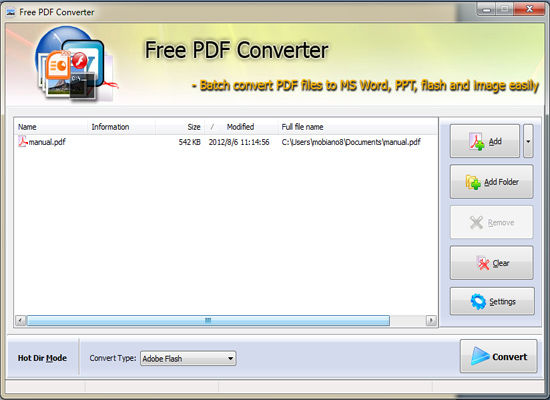The width and height of the screenshot is (550, 400).
Task: Close the Free PDF Converter window
Action: pos(529,9)
